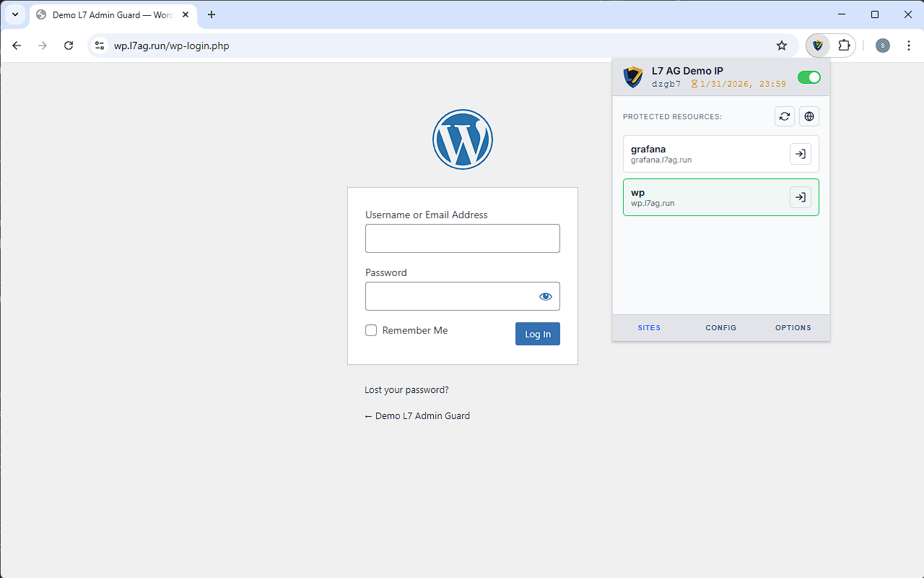
Task: Click the Lost your password link
Action: point(406,389)
